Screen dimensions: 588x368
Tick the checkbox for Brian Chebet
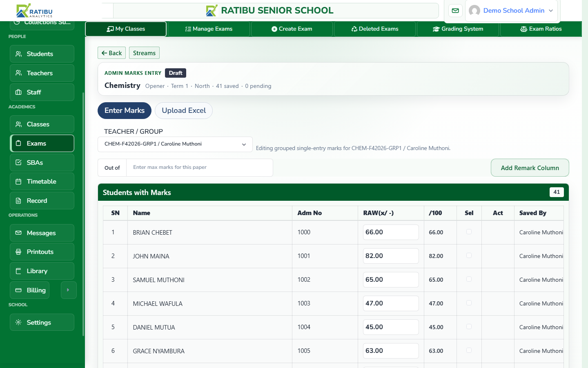coord(469,232)
